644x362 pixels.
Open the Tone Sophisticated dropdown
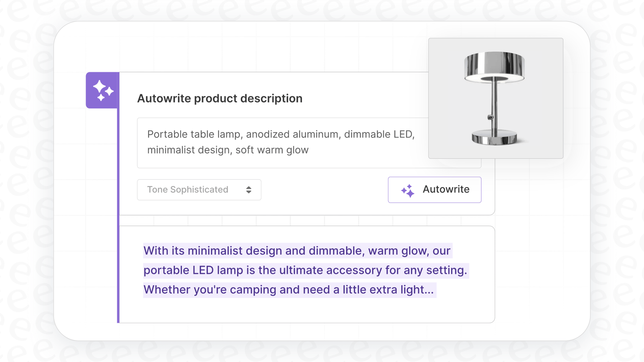point(199,190)
